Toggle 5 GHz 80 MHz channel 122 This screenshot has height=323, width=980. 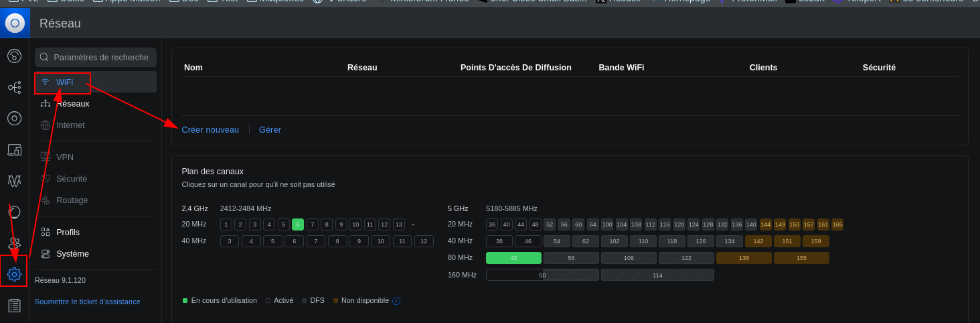(686, 258)
